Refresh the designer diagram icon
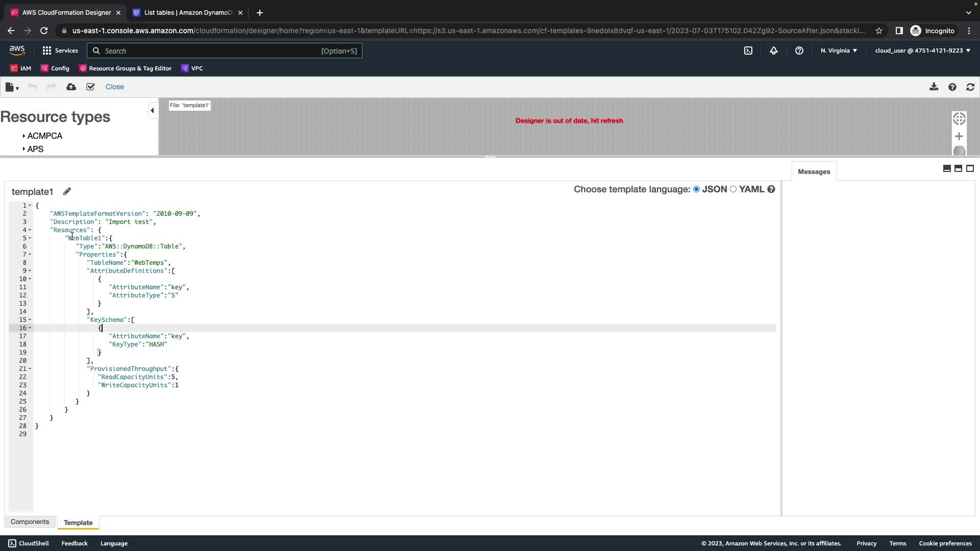The width and height of the screenshot is (980, 551). (x=970, y=87)
